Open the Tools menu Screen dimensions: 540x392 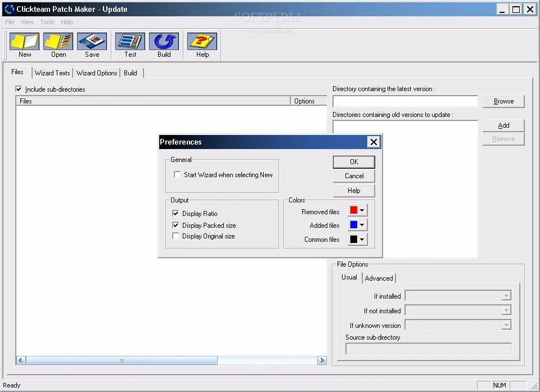[x=47, y=22]
